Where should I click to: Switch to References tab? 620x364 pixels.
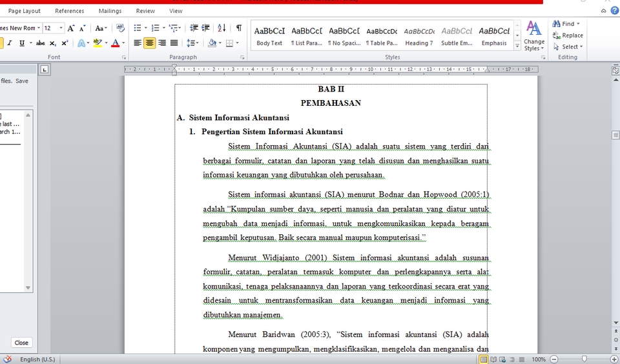[70, 11]
